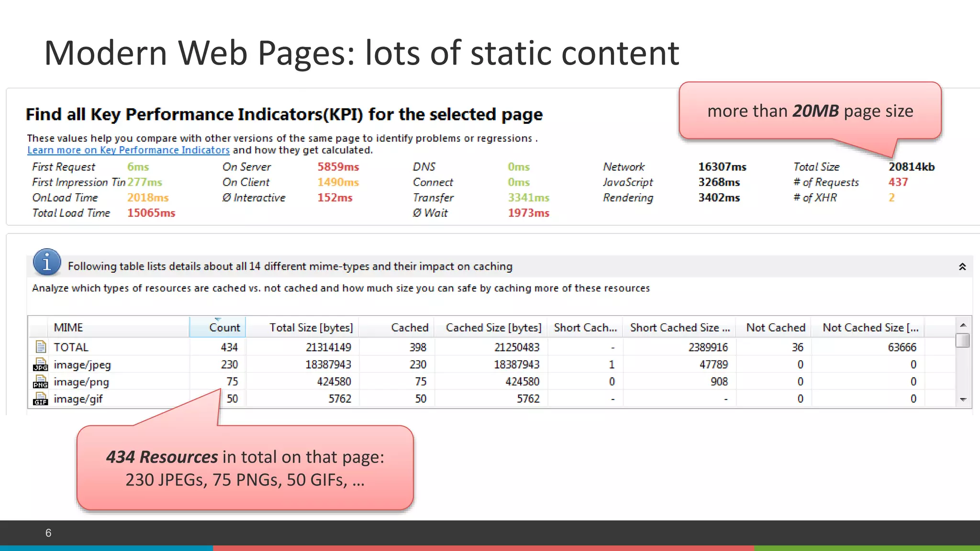
Task: Click the blue info icon
Action: 47,262
